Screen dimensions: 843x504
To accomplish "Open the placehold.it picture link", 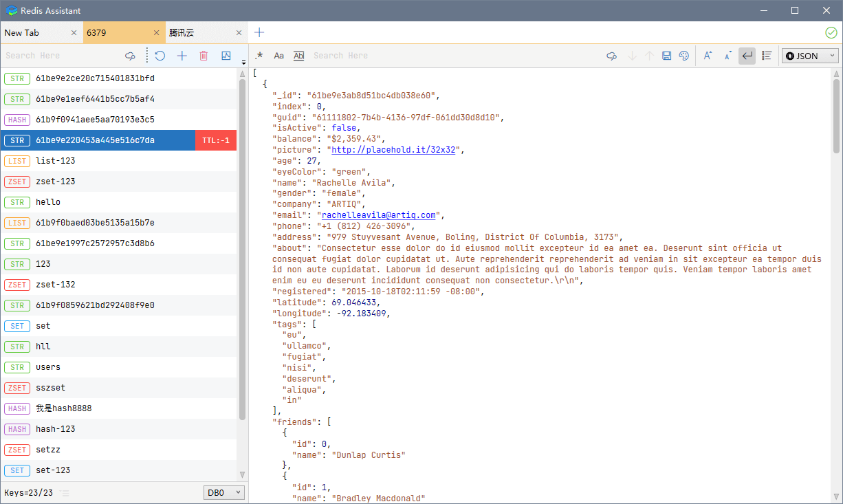I will pos(393,149).
